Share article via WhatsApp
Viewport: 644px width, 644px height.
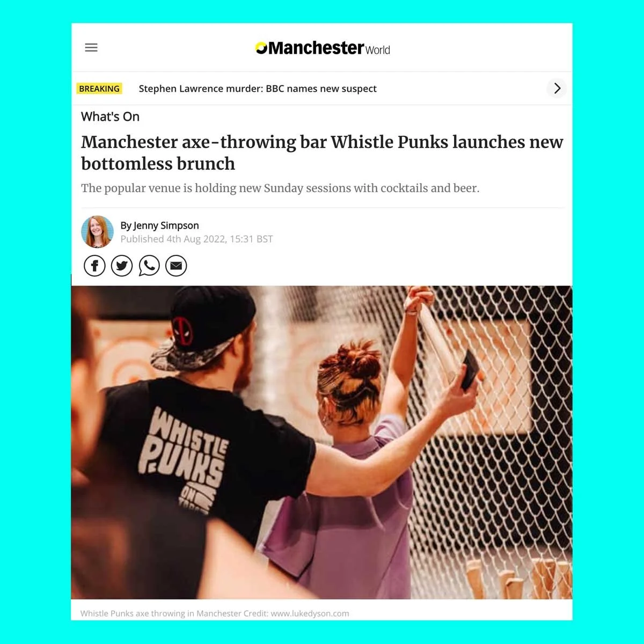pos(149,266)
